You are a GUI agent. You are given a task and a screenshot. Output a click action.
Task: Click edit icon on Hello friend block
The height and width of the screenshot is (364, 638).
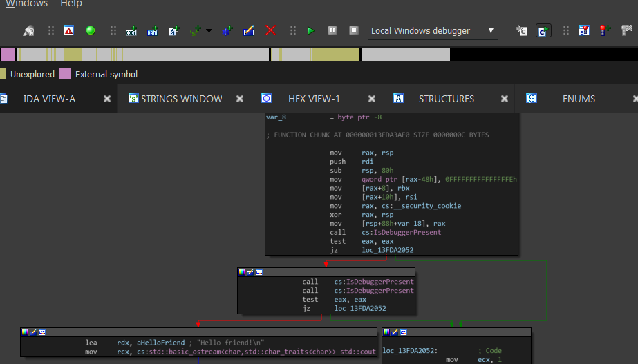[x=33, y=332]
